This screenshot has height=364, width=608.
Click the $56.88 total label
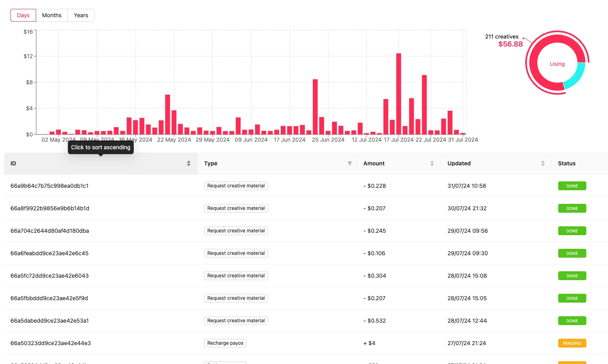510,44
